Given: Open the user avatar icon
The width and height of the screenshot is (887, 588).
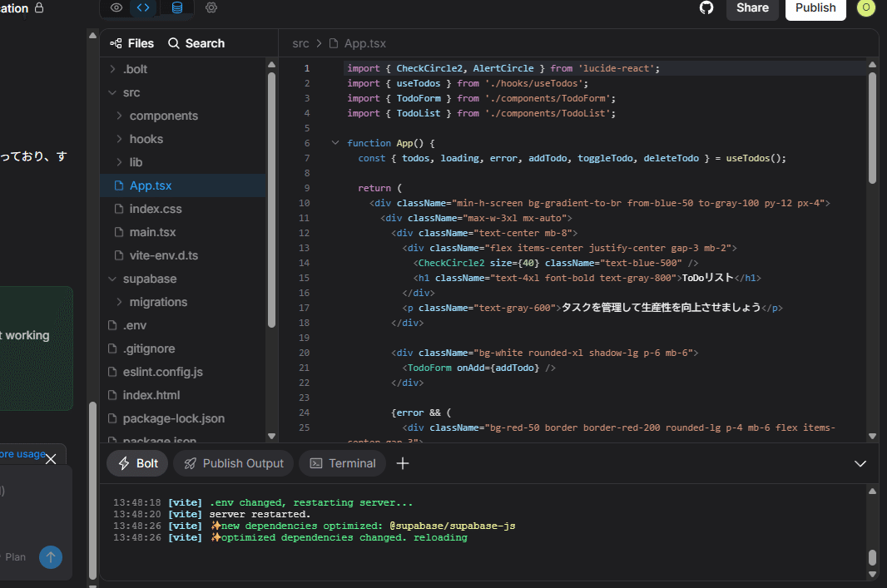Looking at the screenshot, I should [x=865, y=7].
